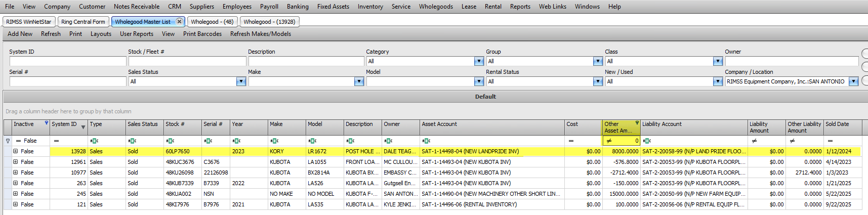Click not-equal operator in Liability Amount filter cell
Screen dimensions: 868x215
[x=754, y=141]
